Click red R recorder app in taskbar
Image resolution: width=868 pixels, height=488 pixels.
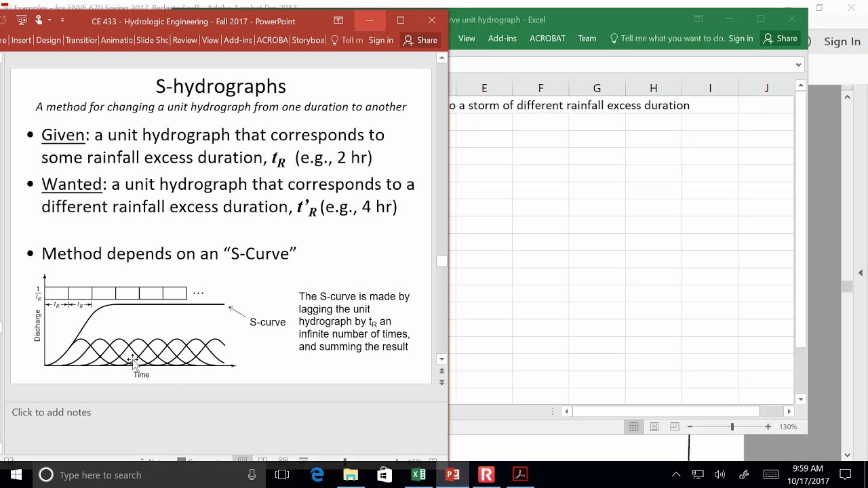[x=486, y=474]
